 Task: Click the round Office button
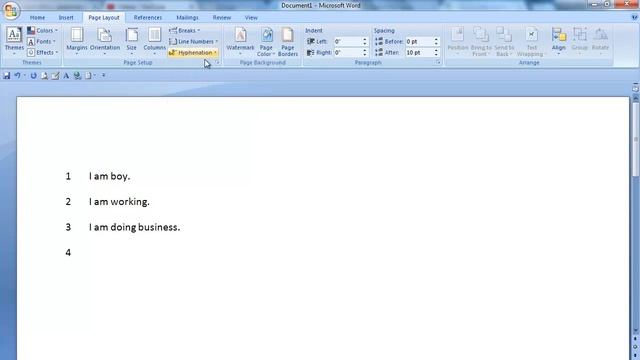coord(11,11)
